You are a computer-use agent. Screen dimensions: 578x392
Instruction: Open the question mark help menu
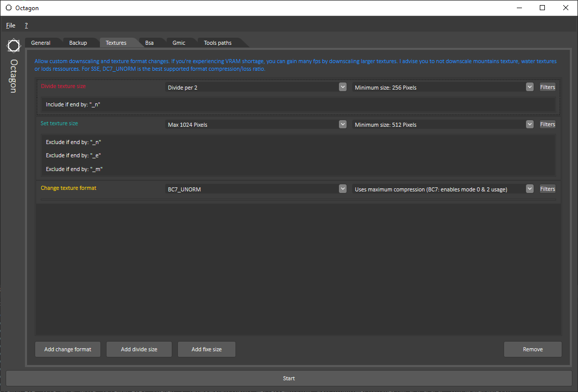click(x=26, y=25)
